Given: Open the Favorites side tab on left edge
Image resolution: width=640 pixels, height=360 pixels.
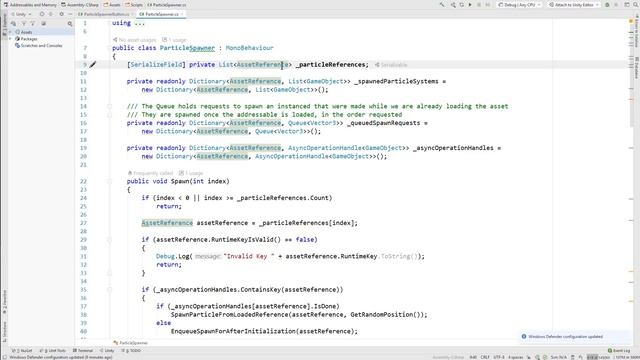Looking at the screenshot, I should pos(4,302).
